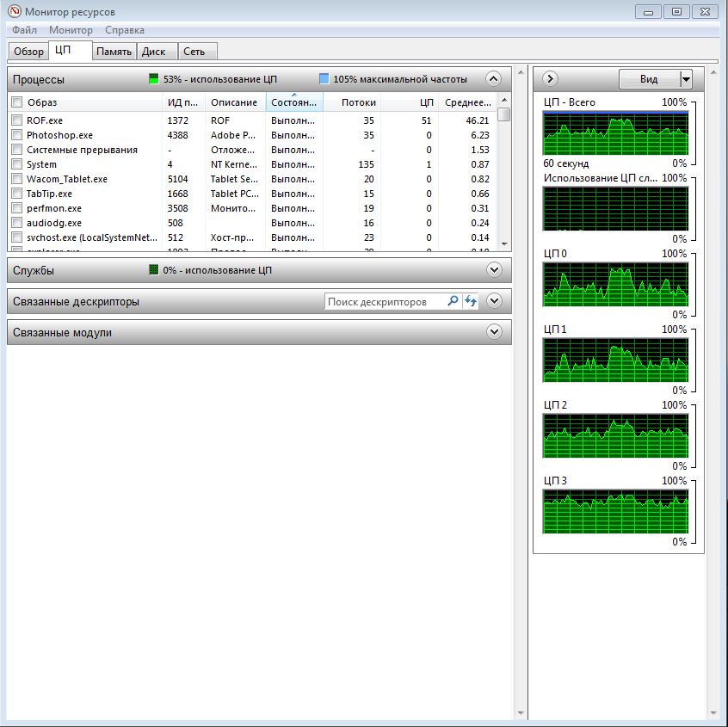Click the Службы CPU usage indicator icon
This screenshot has height=727, width=728.
[154, 270]
